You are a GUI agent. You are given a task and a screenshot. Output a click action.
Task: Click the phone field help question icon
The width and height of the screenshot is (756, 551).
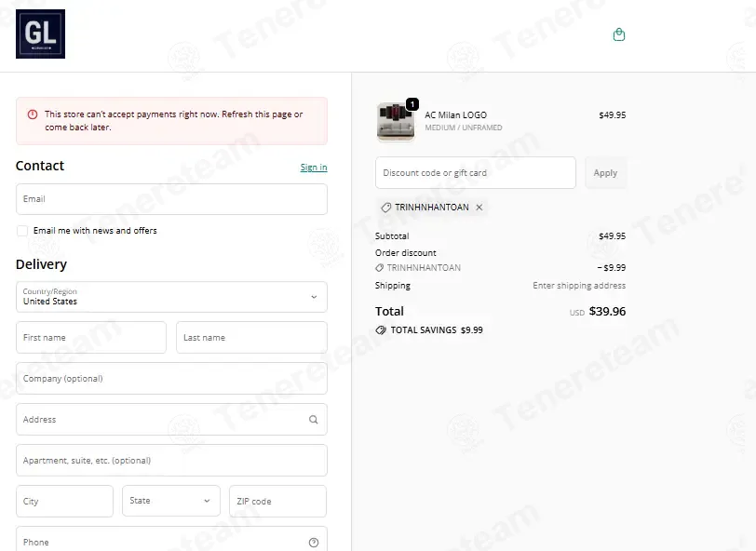coord(314,543)
